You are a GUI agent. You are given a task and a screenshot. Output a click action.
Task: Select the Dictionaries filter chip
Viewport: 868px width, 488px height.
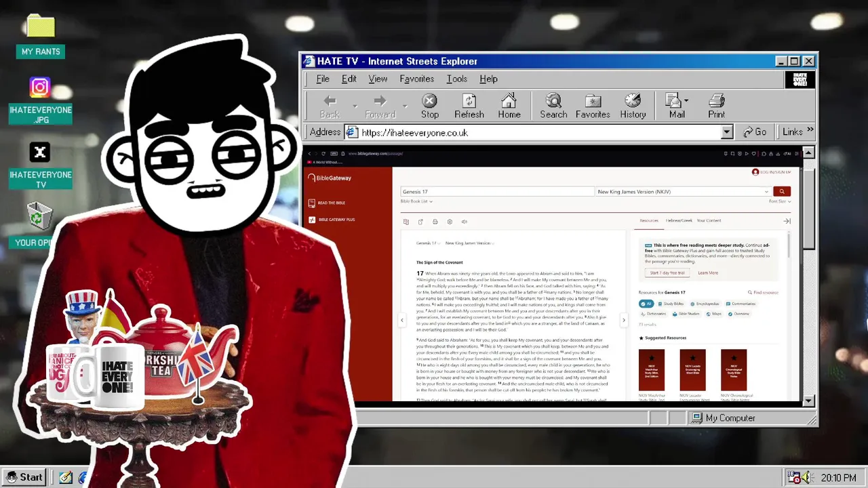(x=654, y=314)
